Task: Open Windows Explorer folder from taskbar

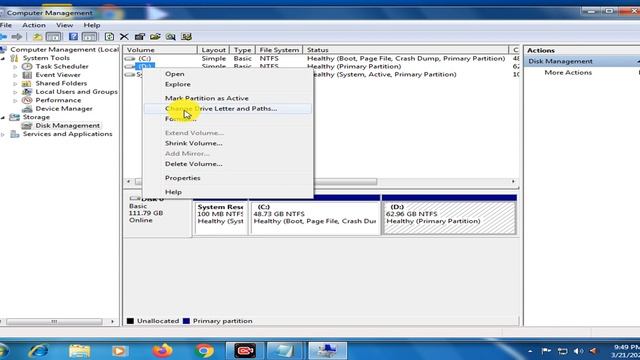Action: [x=80, y=351]
